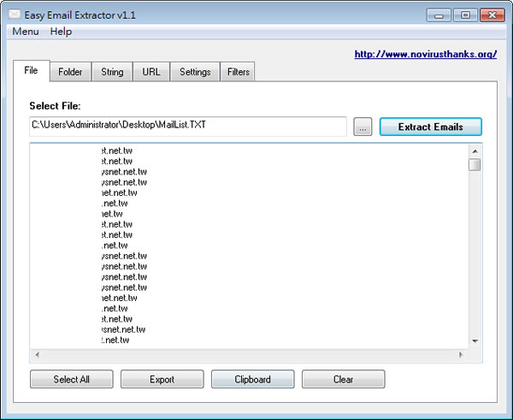
Task: Click the right arrow of the horizontal scrollbar
Action: pos(462,354)
